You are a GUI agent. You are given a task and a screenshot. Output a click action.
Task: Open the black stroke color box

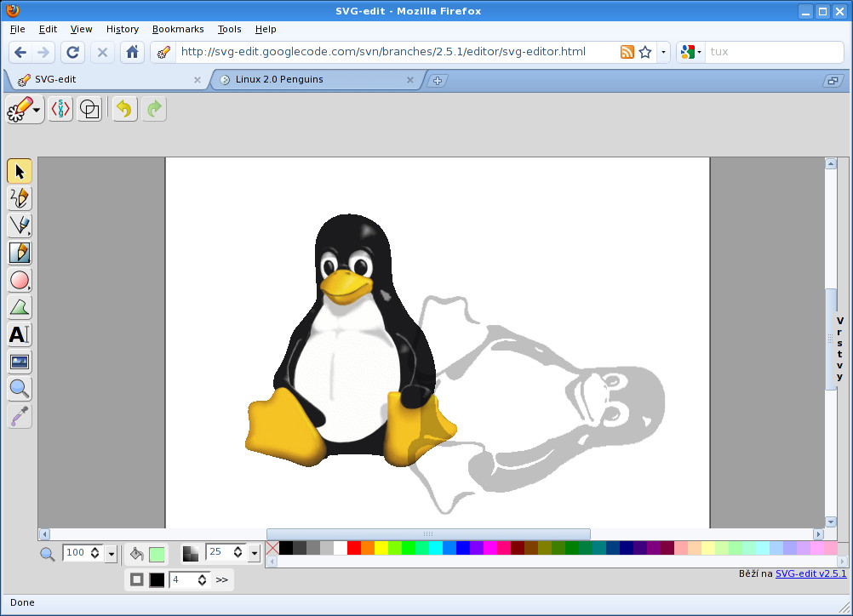point(157,580)
